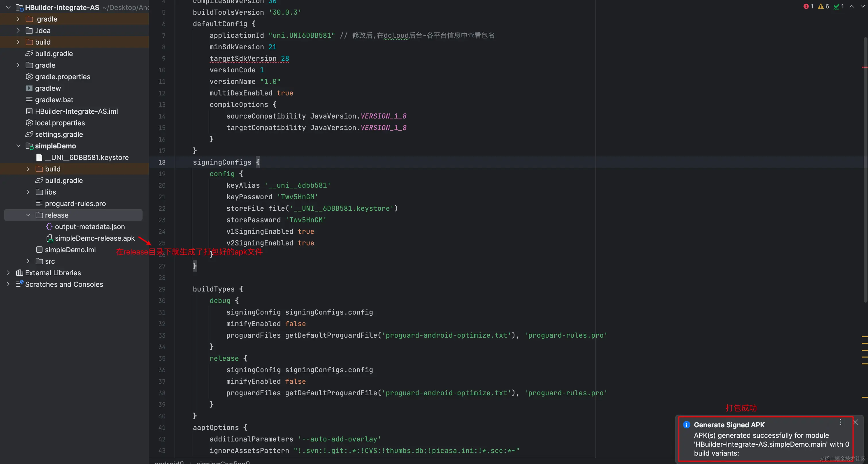Click the yellow warnings count icon
This screenshot has height=464, width=868.
pos(820,6)
